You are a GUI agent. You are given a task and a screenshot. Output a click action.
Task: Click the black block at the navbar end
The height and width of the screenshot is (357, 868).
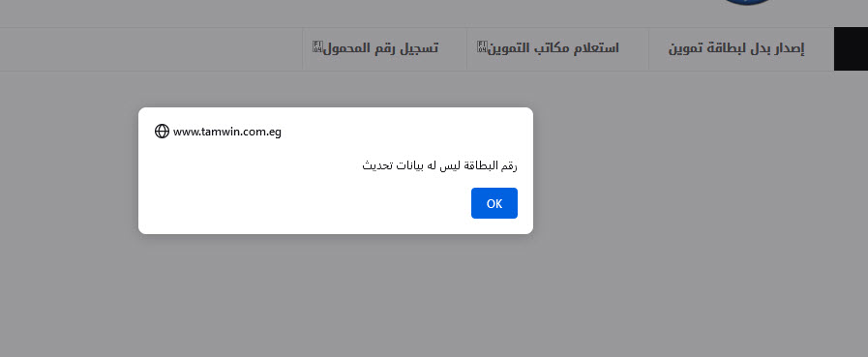click(851, 48)
